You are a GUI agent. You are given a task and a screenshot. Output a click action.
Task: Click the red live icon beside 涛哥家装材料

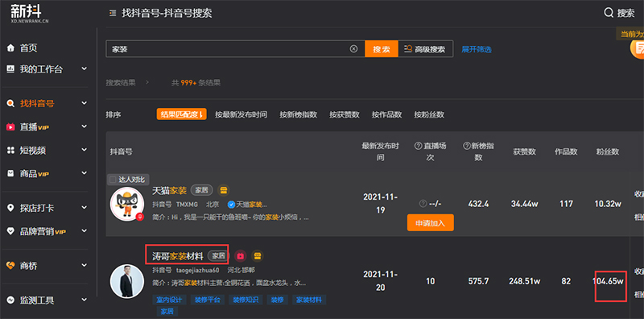pos(240,256)
